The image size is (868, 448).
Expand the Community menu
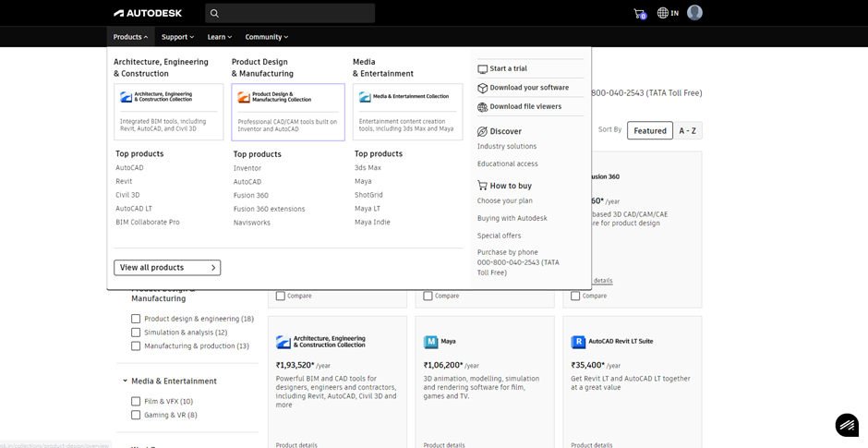tap(266, 37)
